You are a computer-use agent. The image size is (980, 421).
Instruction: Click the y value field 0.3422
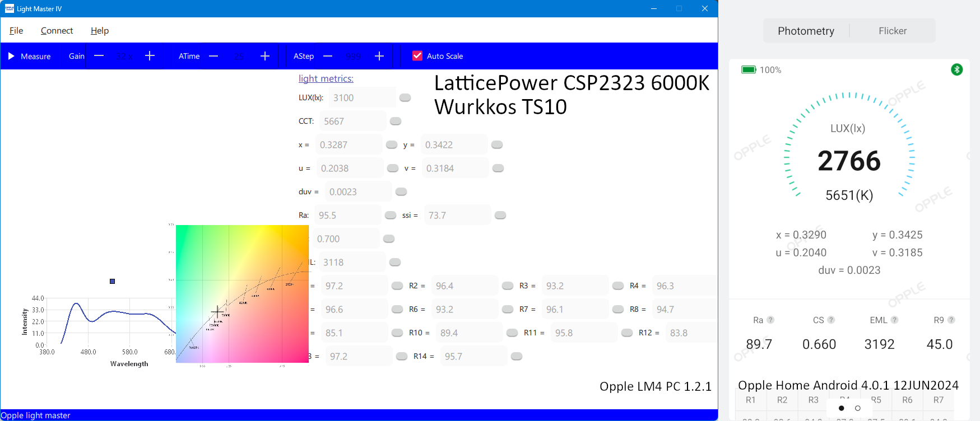coord(454,144)
